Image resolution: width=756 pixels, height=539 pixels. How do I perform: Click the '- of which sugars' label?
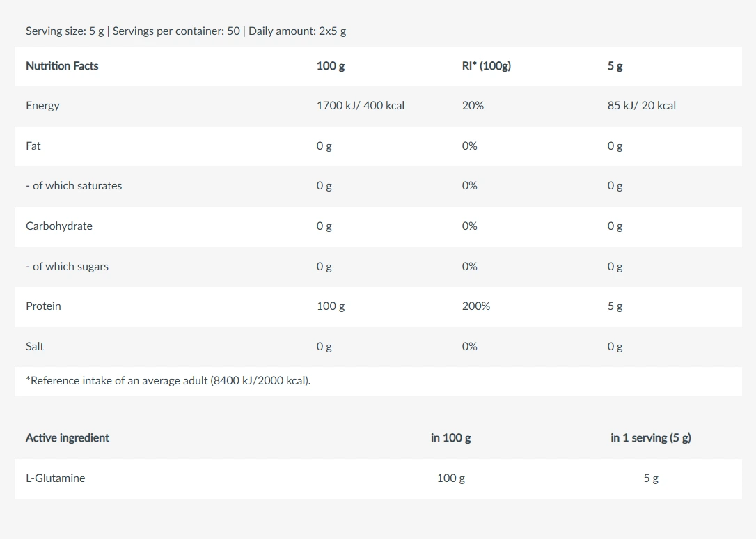[x=67, y=267]
